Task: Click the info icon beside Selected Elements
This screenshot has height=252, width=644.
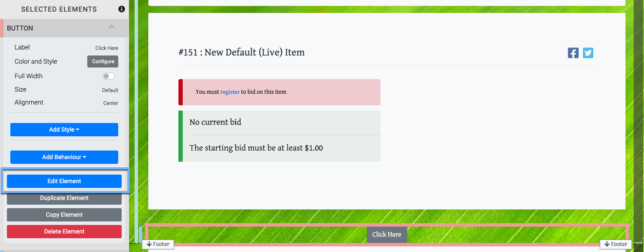Action: [x=122, y=9]
